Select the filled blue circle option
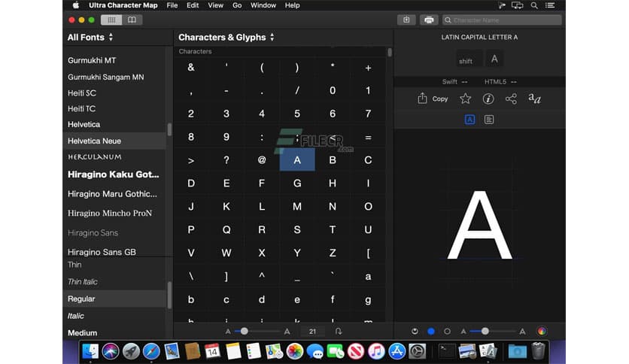The image size is (629, 364). click(431, 331)
